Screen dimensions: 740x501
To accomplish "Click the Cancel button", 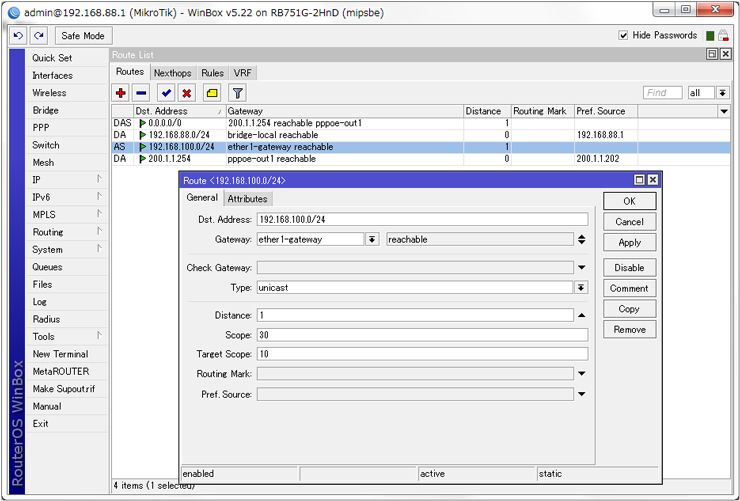I will [x=630, y=222].
